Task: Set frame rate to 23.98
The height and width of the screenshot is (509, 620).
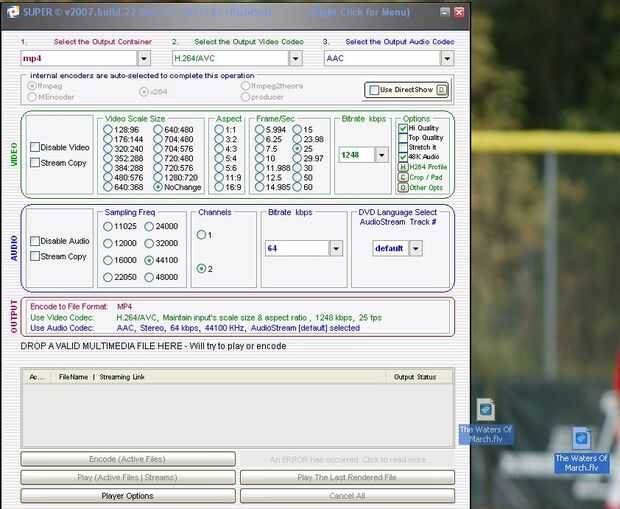Action: [x=297, y=139]
